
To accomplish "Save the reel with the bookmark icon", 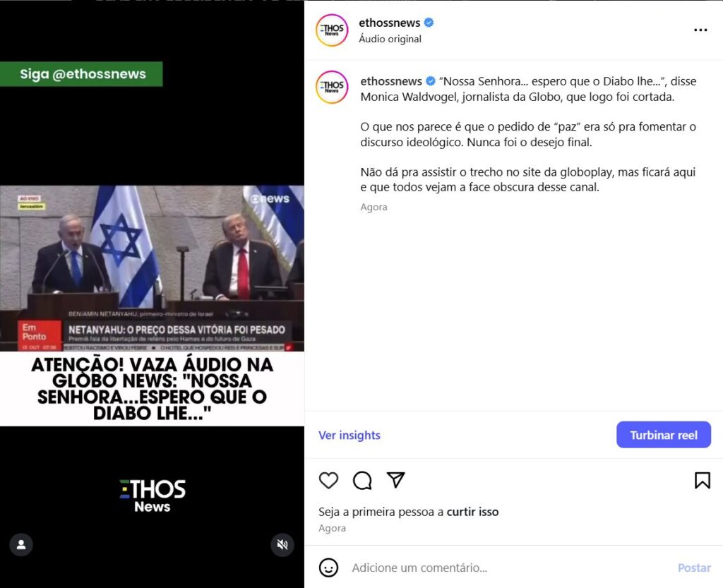I will [x=703, y=480].
